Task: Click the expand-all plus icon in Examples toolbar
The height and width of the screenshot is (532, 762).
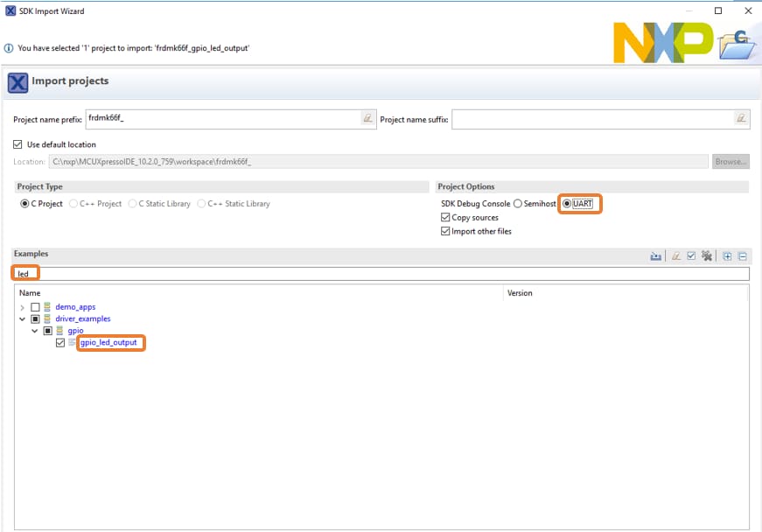Action: [727, 256]
